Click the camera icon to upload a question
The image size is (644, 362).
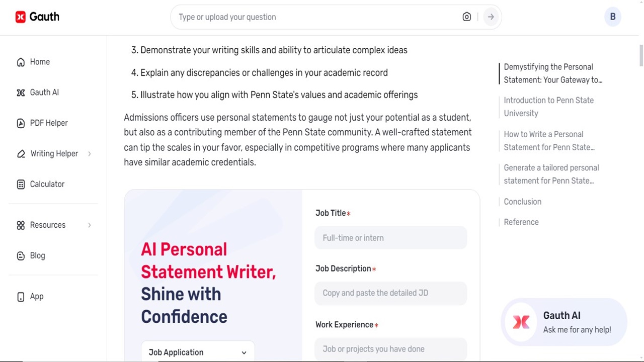466,17
